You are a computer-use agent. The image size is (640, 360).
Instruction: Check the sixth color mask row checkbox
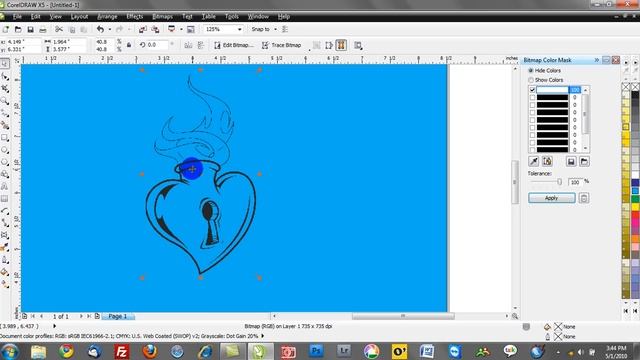pyautogui.click(x=532, y=128)
